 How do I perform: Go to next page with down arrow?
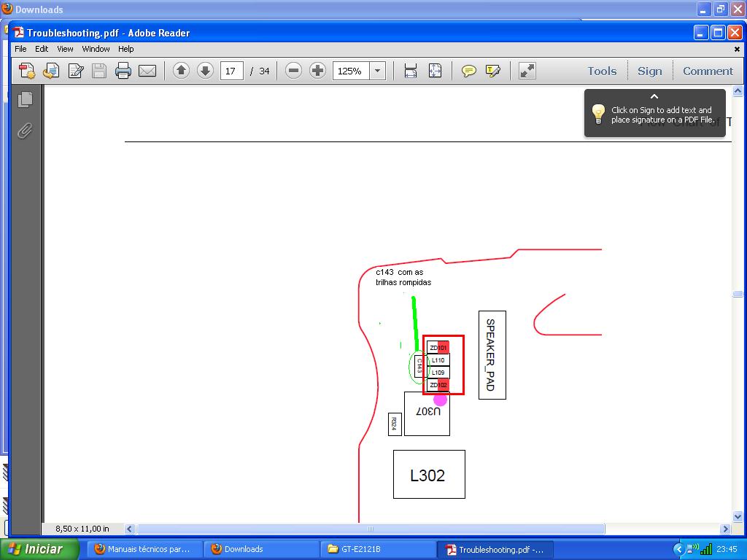(205, 71)
